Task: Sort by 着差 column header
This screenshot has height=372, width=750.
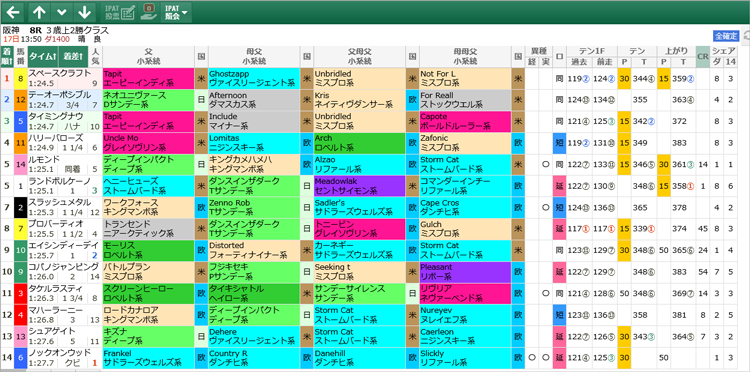Action: (74, 56)
